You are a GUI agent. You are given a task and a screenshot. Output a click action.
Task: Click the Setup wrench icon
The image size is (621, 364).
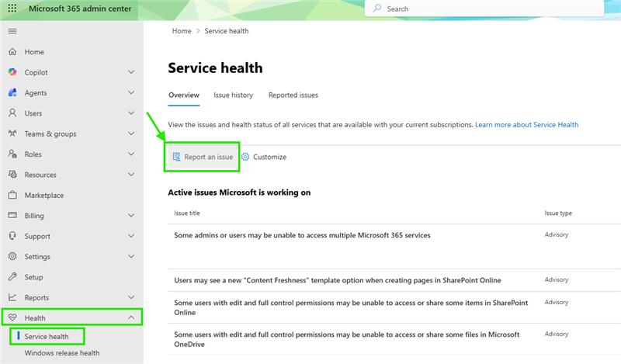pos(12,277)
